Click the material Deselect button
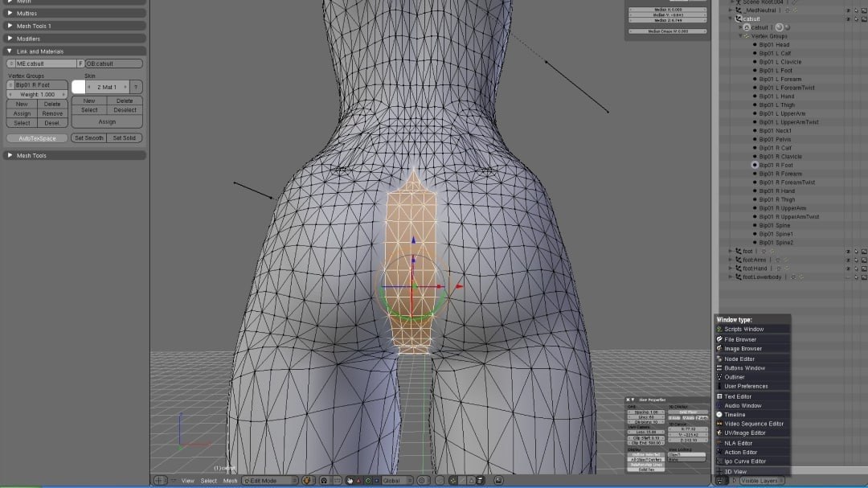This screenshot has width=868, height=488. tap(125, 110)
